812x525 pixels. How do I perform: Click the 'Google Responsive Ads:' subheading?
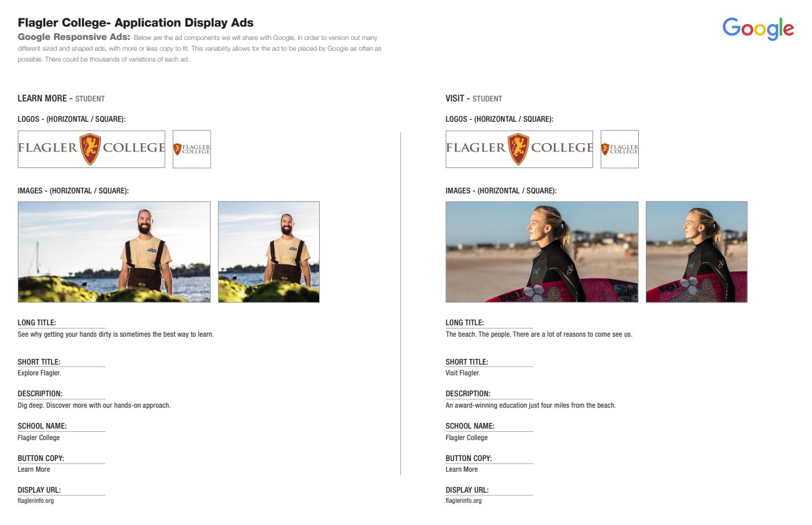74,37
